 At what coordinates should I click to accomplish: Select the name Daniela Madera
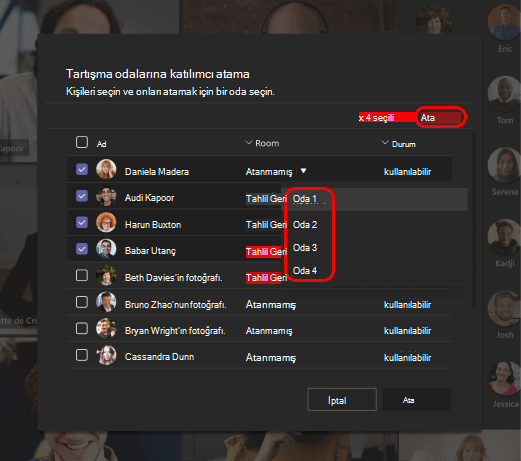[157, 172]
